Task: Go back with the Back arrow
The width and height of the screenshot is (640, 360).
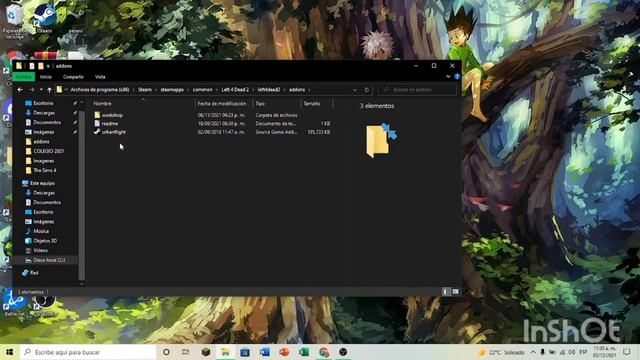Action: pos(20,90)
